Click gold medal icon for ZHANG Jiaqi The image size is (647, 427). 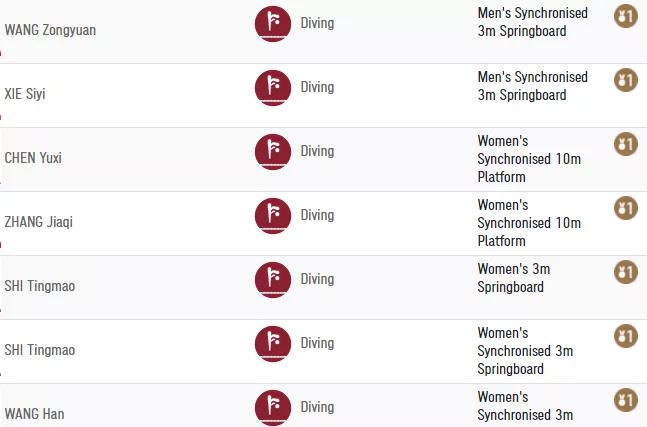point(626,208)
